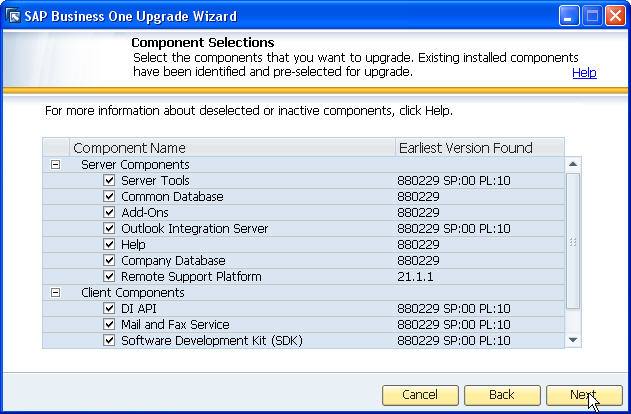Open the Help link

(584, 73)
